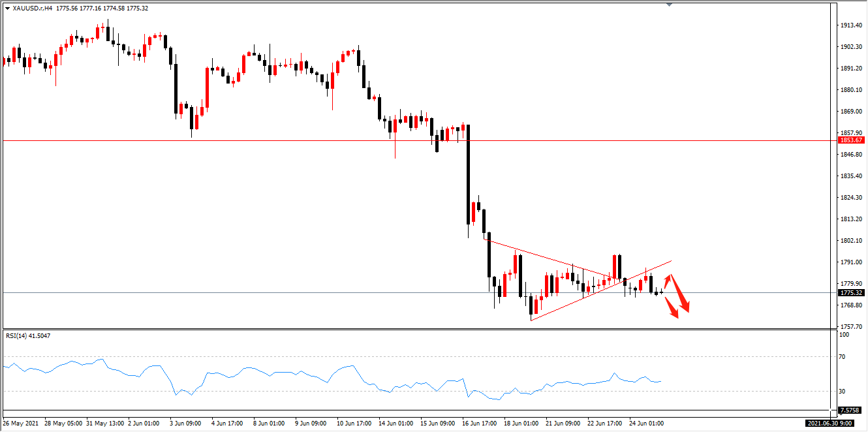Click the red 1853.67 price label
The image size is (868, 432).
(851, 140)
